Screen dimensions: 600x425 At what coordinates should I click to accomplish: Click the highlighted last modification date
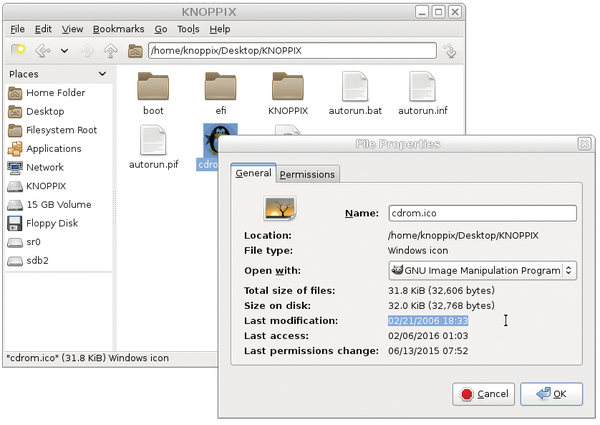click(x=428, y=321)
